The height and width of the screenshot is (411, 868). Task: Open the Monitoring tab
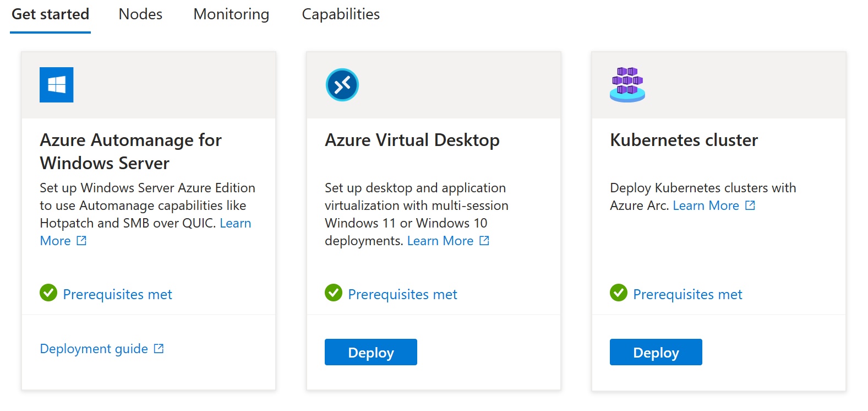231,14
